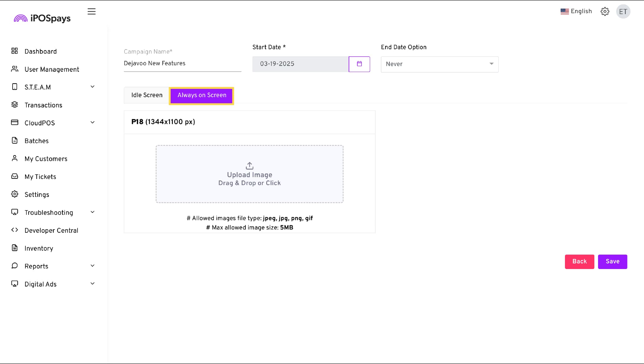Open the End Date Option dropdown
Viewport: 644px width, 364px height.
point(439,64)
